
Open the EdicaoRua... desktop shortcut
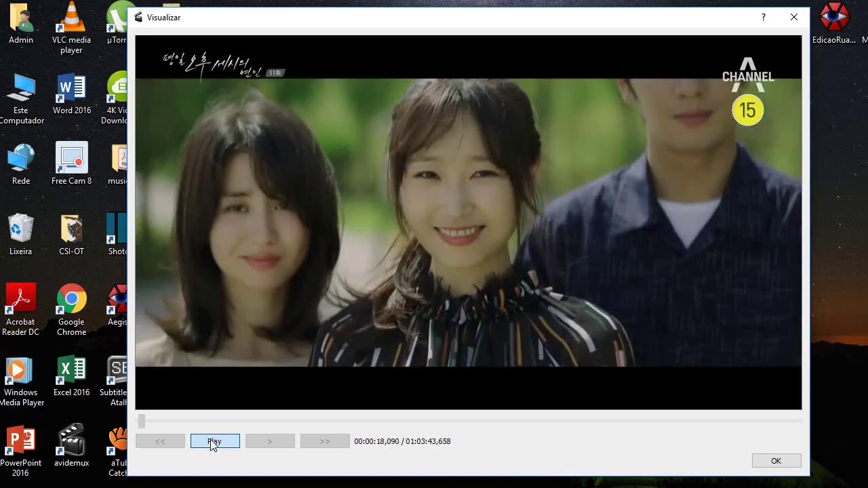tap(834, 24)
